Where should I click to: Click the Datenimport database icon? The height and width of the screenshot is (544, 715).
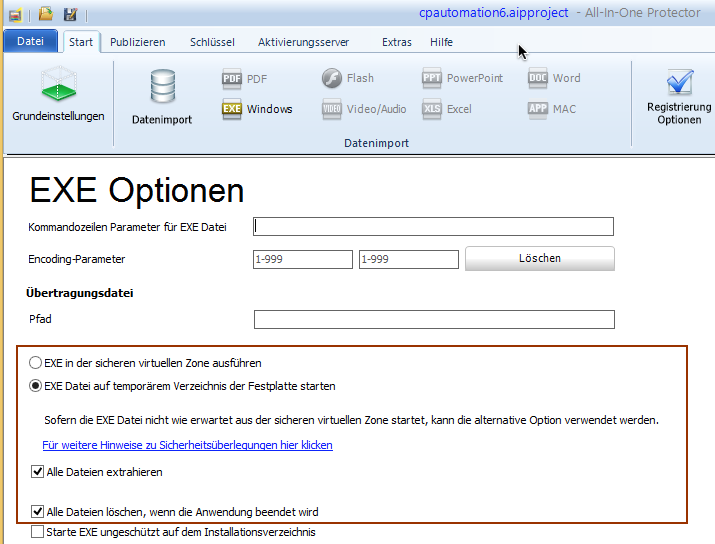coord(162,97)
